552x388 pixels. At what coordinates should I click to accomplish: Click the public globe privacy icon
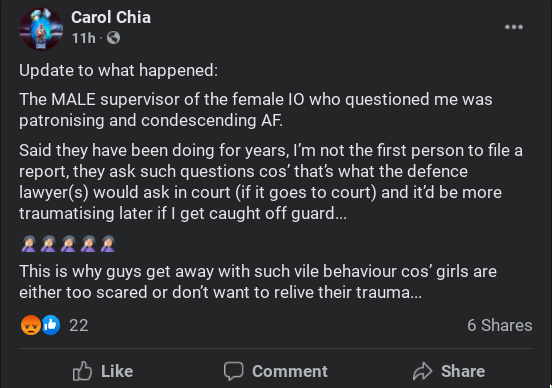(113, 38)
